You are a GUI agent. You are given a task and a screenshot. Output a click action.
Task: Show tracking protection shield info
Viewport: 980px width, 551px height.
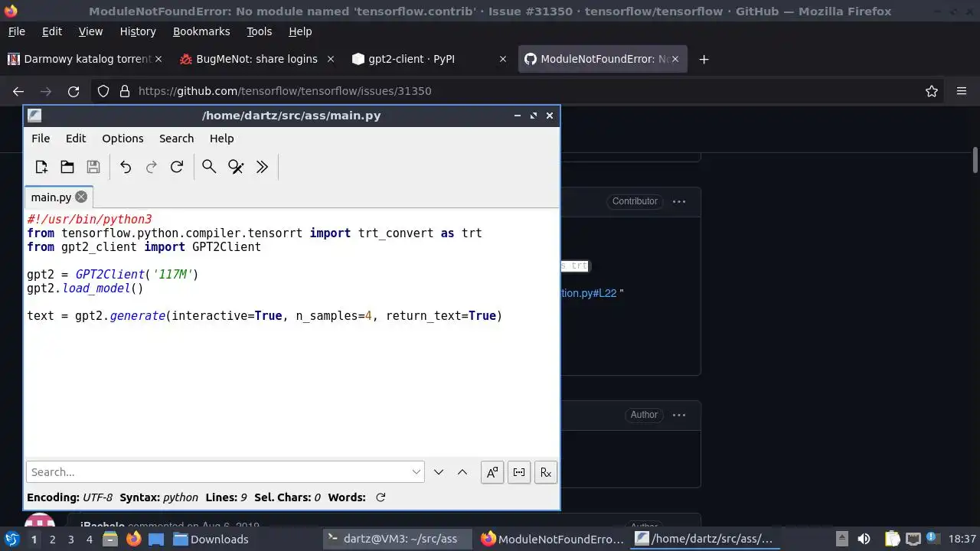coord(103,91)
